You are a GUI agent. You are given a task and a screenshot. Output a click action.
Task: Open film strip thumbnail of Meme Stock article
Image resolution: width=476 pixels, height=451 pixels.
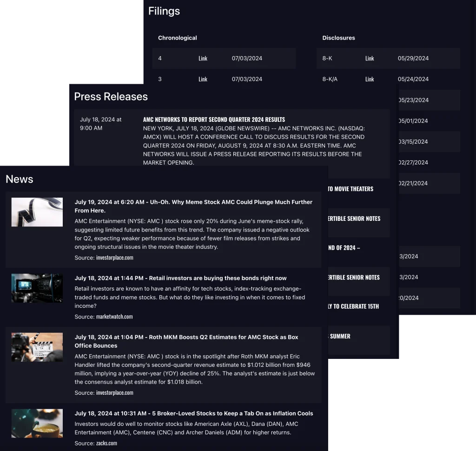coord(37,212)
